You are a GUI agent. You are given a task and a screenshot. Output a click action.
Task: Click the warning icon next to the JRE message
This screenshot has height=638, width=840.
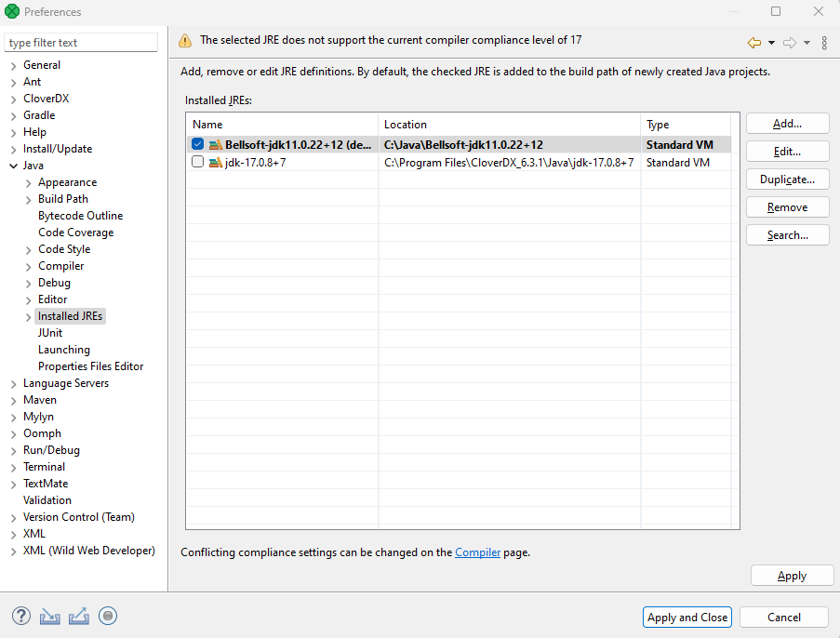184,40
